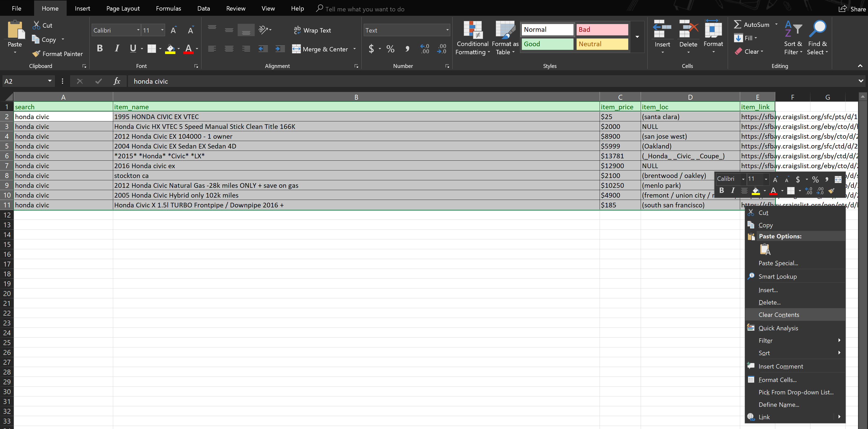Apply the Good cell style

(x=547, y=44)
